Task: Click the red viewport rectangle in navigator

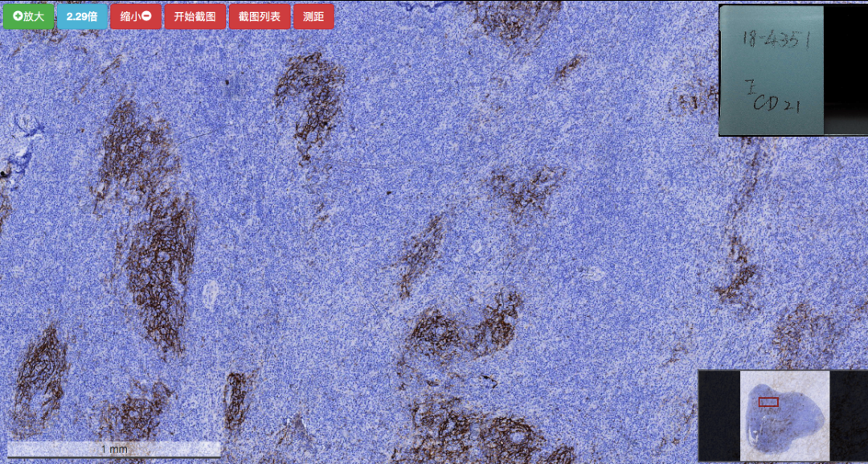Action: pyautogui.click(x=768, y=402)
